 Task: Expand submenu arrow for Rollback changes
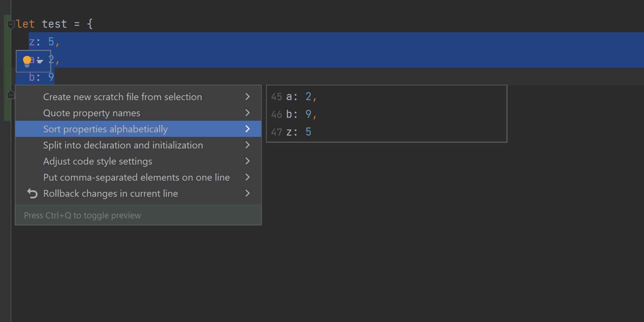pyautogui.click(x=248, y=193)
